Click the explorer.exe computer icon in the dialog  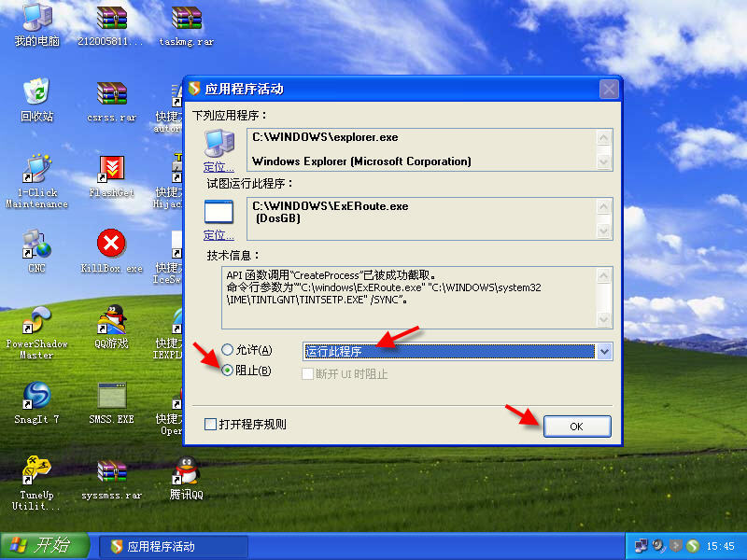pyautogui.click(x=219, y=144)
